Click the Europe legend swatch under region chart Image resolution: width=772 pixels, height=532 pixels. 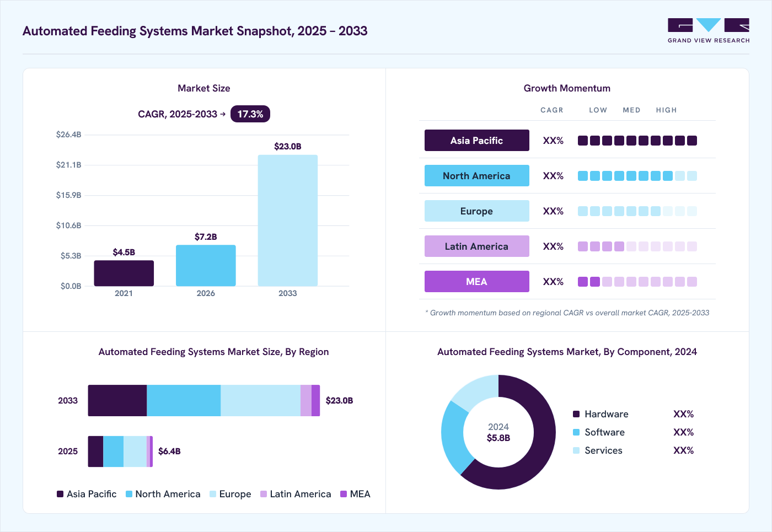coord(213,494)
